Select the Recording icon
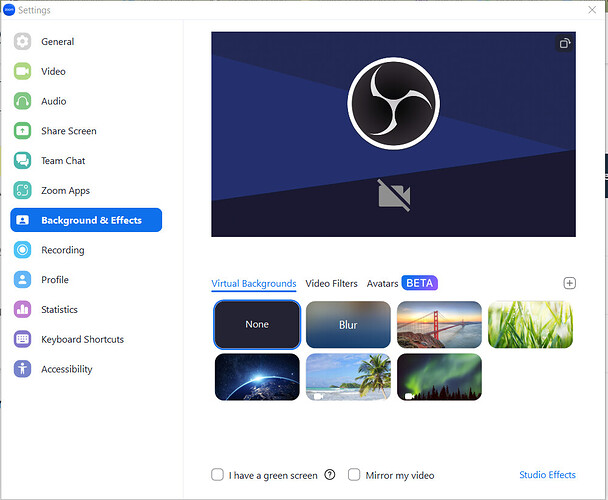This screenshot has height=500, width=608. click(x=23, y=250)
